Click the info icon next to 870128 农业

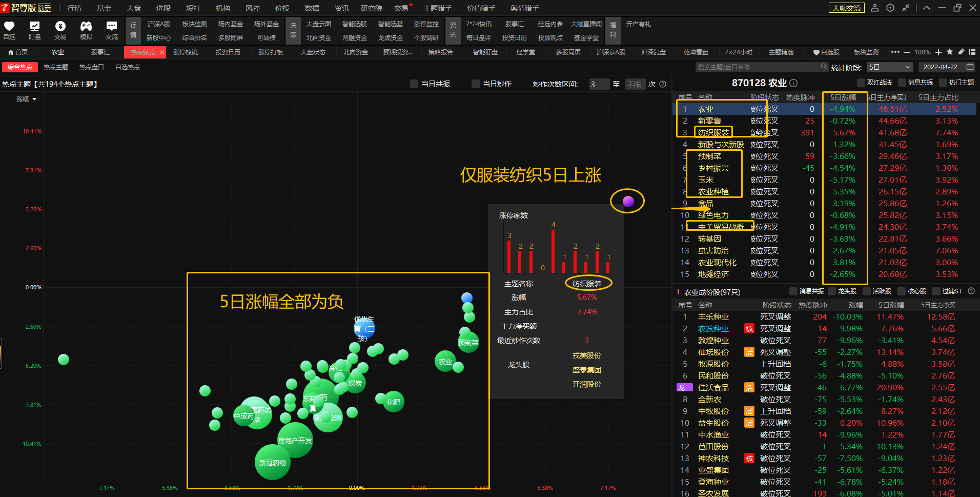click(793, 83)
